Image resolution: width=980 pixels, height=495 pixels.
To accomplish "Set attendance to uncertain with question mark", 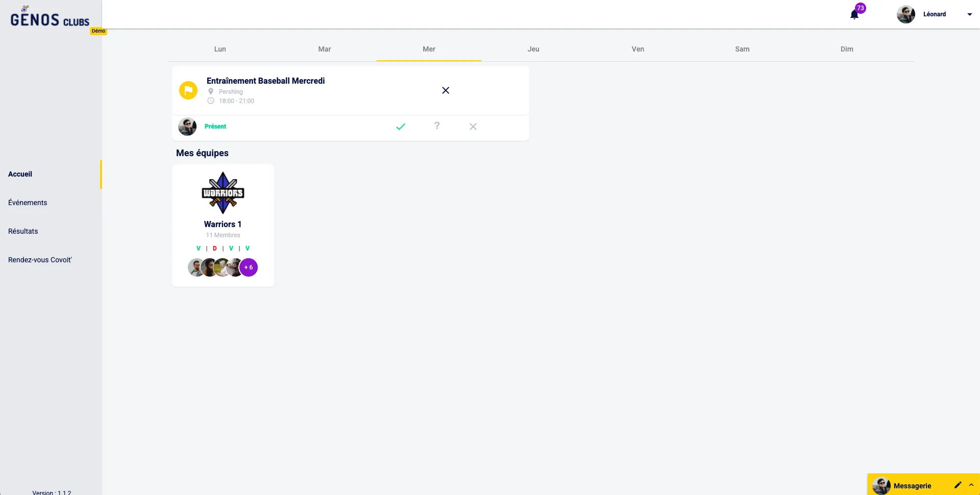I will click(x=437, y=126).
